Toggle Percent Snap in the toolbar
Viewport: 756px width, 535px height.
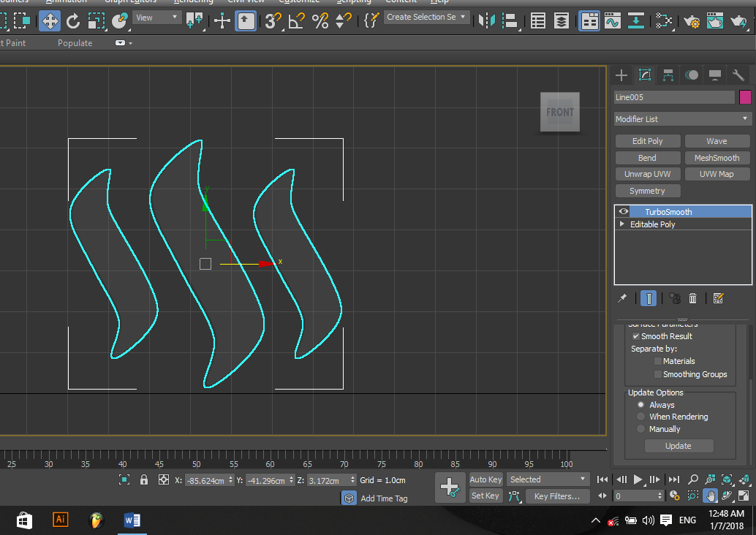point(320,20)
